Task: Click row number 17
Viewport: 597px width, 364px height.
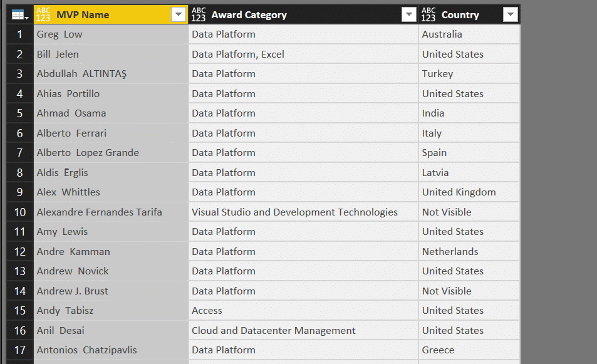Action: point(20,350)
